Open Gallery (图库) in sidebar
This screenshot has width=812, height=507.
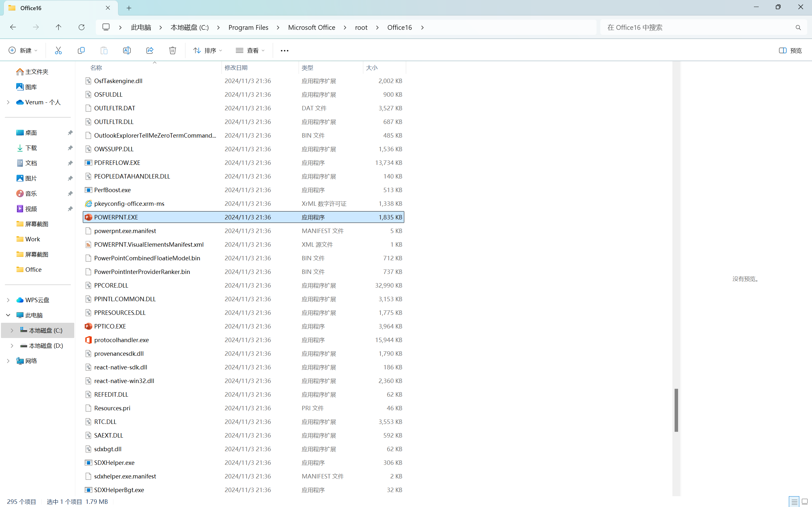tap(27, 87)
